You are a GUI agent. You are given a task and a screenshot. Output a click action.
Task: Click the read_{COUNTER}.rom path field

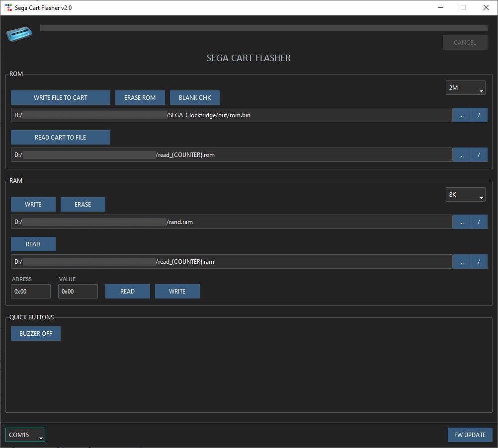[232, 155]
